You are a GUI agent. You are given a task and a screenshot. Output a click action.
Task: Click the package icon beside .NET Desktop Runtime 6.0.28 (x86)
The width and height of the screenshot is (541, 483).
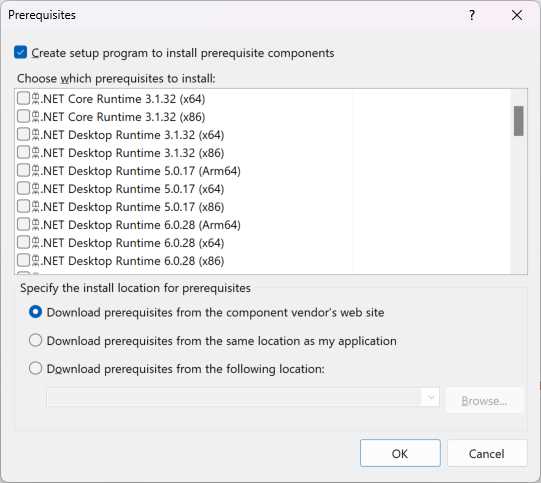(36, 260)
